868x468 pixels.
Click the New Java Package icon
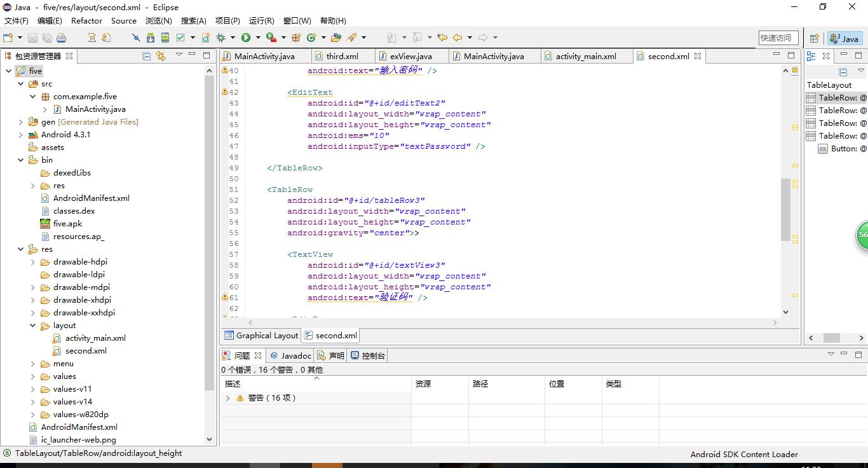point(296,38)
